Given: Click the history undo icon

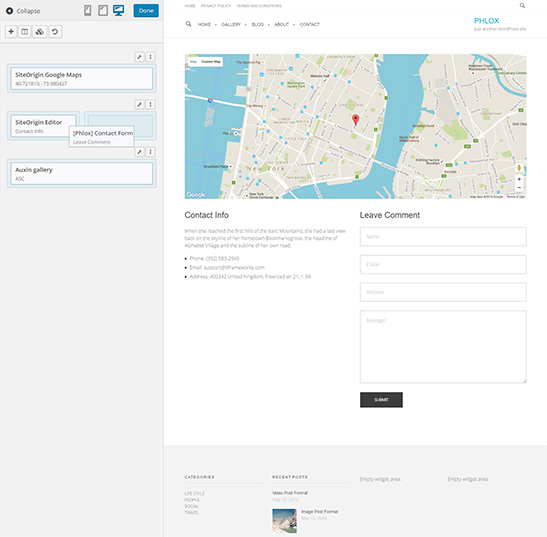Looking at the screenshot, I should tap(55, 32).
